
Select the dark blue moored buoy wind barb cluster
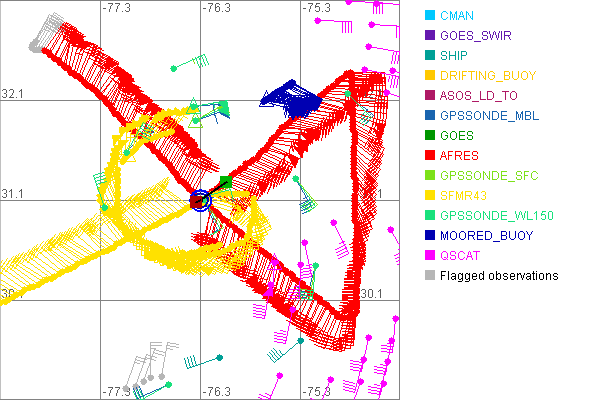point(289,98)
